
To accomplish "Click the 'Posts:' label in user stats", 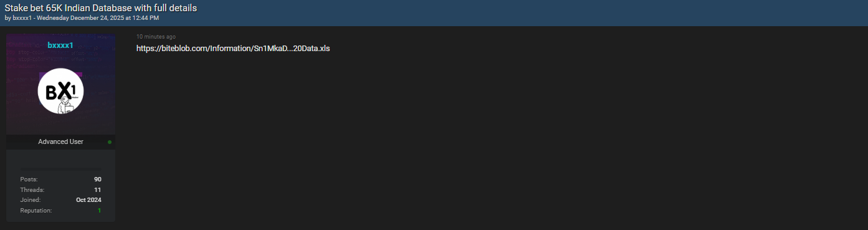I will pos(29,180).
